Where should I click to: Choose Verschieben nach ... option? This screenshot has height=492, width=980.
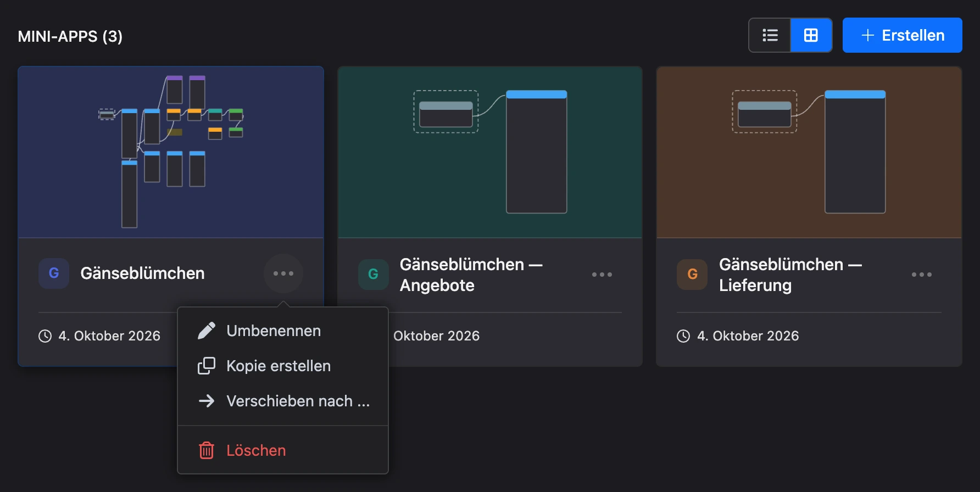pyautogui.click(x=283, y=401)
